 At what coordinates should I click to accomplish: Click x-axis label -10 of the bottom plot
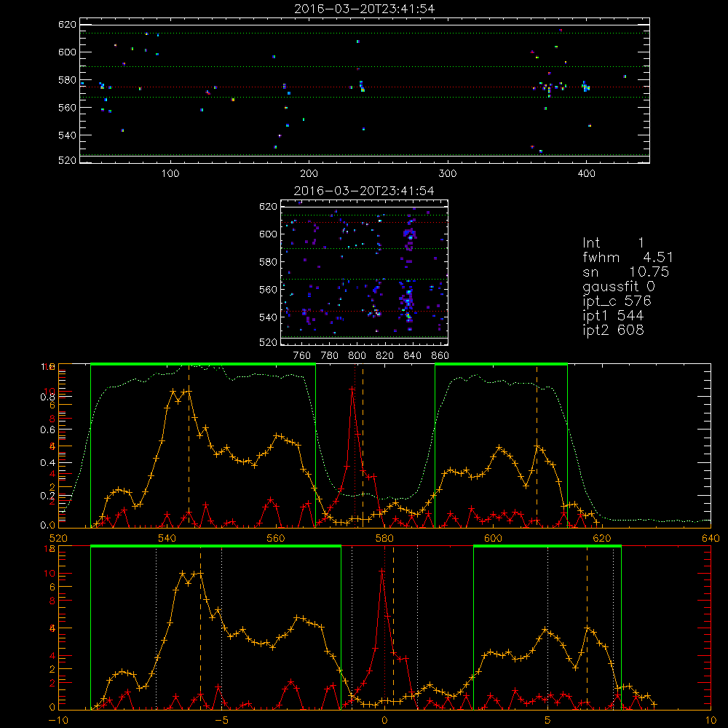click(58, 721)
